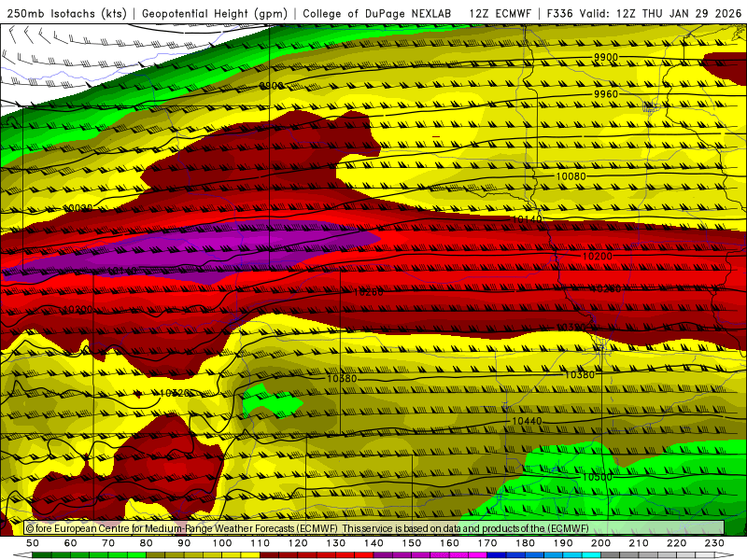The width and height of the screenshot is (747, 560).
Task: Click the 130 knot colorbar label
Action: click(336, 543)
